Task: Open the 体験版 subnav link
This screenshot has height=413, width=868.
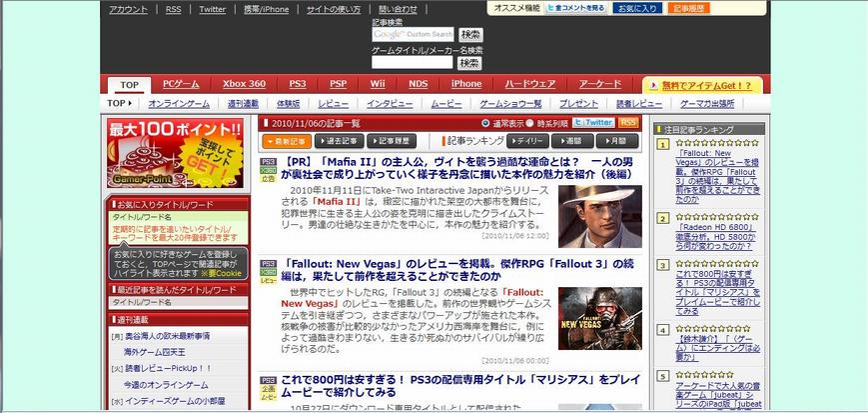Action: [x=289, y=104]
